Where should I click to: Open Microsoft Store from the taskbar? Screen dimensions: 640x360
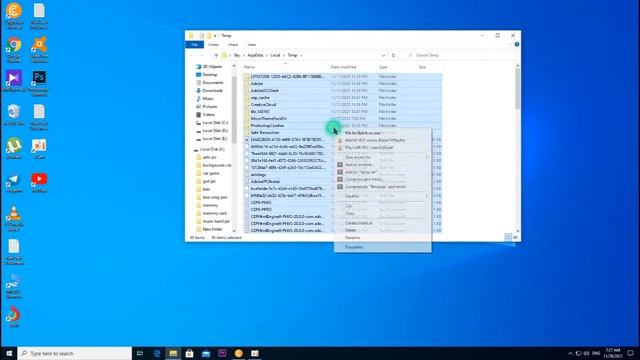tap(189, 353)
